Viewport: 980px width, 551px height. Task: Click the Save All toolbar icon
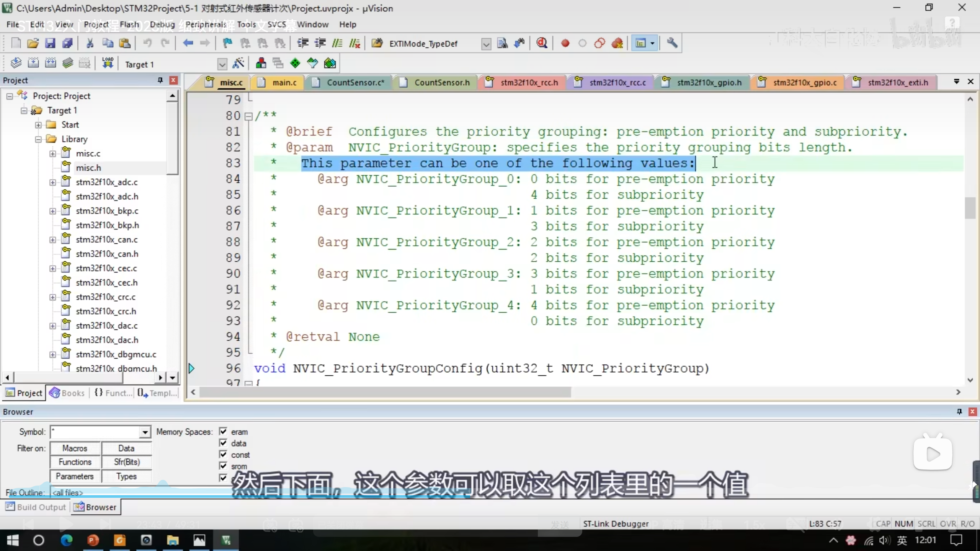pyautogui.click(x=68, y=43)
